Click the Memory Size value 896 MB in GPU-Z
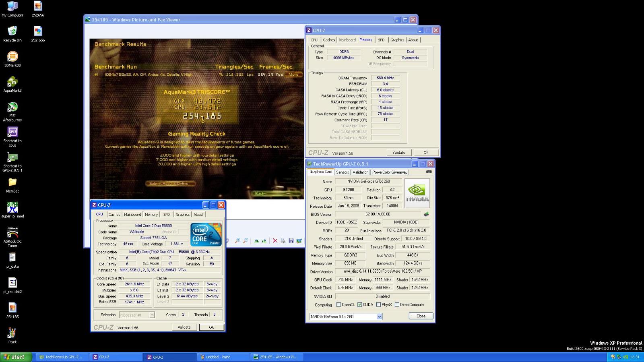The width and height of the screenshot is (644, 362). coord(350,263)
